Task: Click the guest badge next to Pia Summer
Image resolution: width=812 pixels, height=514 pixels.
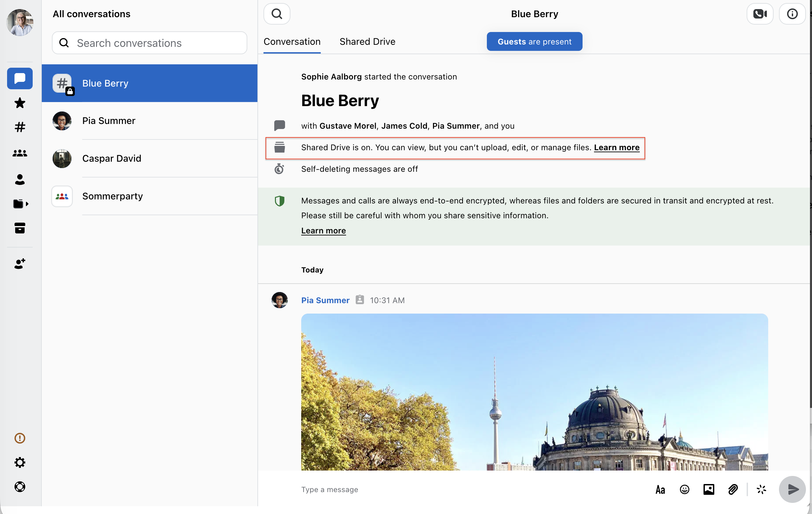Action: pyautogui.click(x=360, y=300)
